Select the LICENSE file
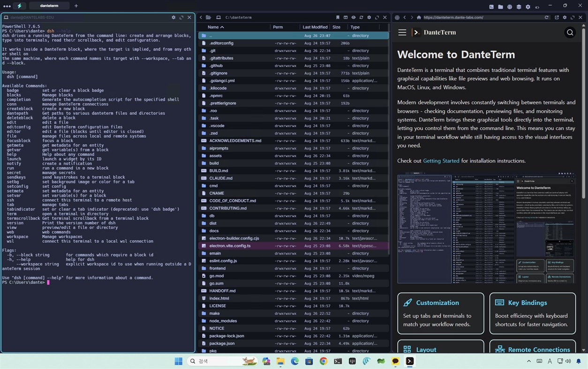This screenshot has width=588, height=369. (x=294, y=306)
